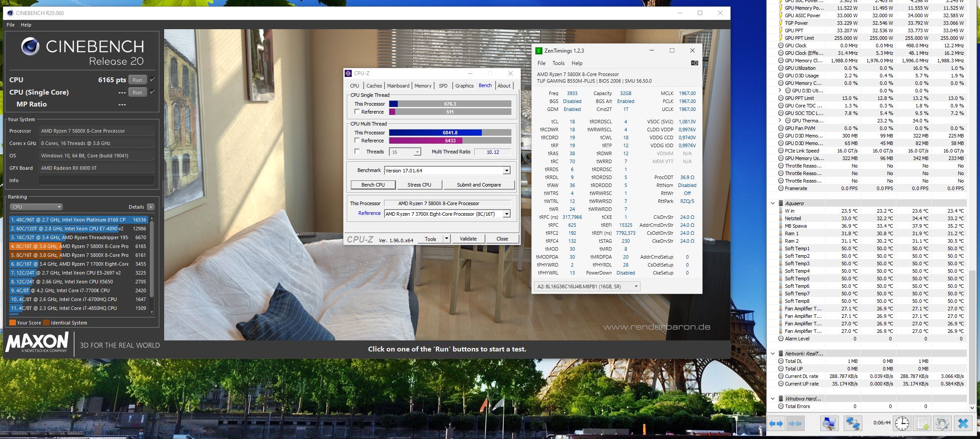Click the Validate button in CPU-Z

tap(468, 239)
